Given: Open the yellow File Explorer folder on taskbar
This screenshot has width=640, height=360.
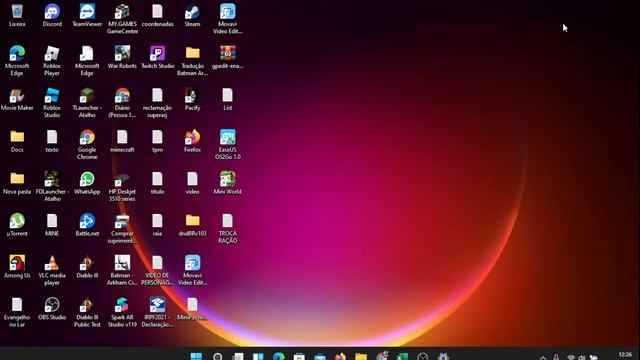Looking at the screenshot, I should 361,356.
